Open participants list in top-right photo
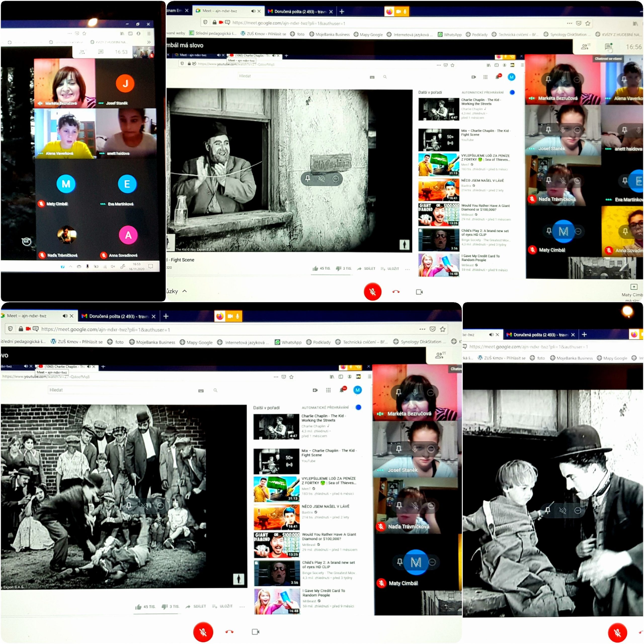The width and height of the screenshot is (644, 644). tap(585, 47)
